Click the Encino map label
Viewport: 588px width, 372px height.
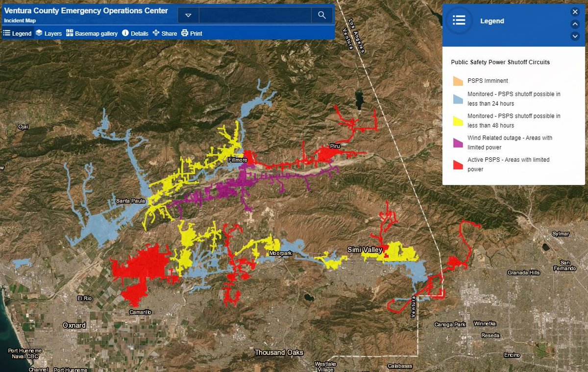click(x=511, y=355)
